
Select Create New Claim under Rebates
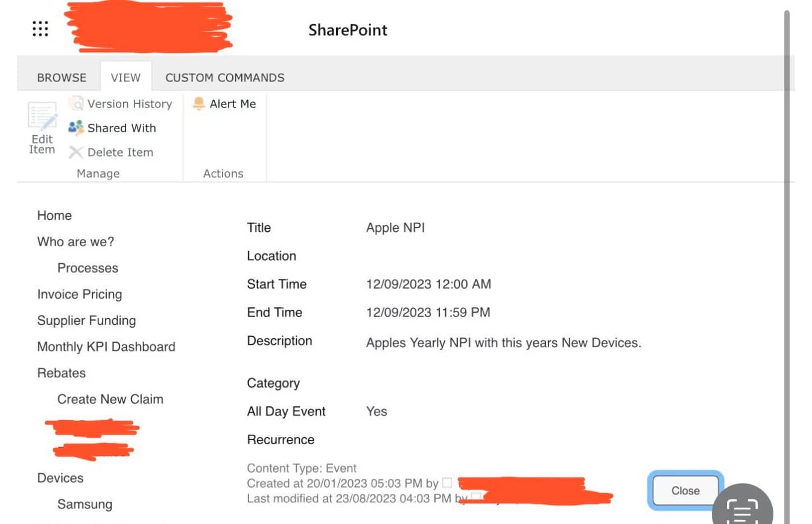click(110, 399)
